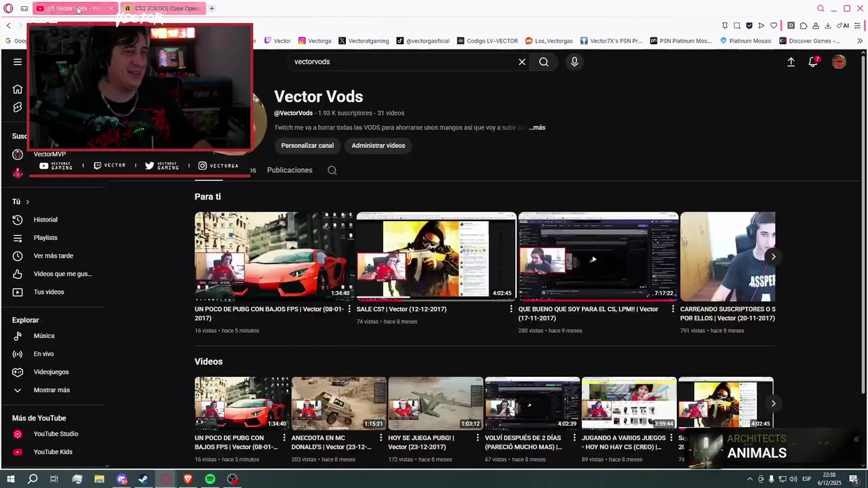The image size is (868, 488).
Task: Open Shorts from the sidebar
Action: [18, 107]
